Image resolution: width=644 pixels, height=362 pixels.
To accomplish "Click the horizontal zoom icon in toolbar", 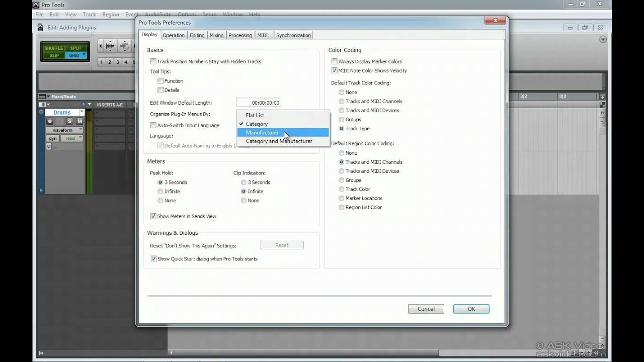I will (124, 46).
